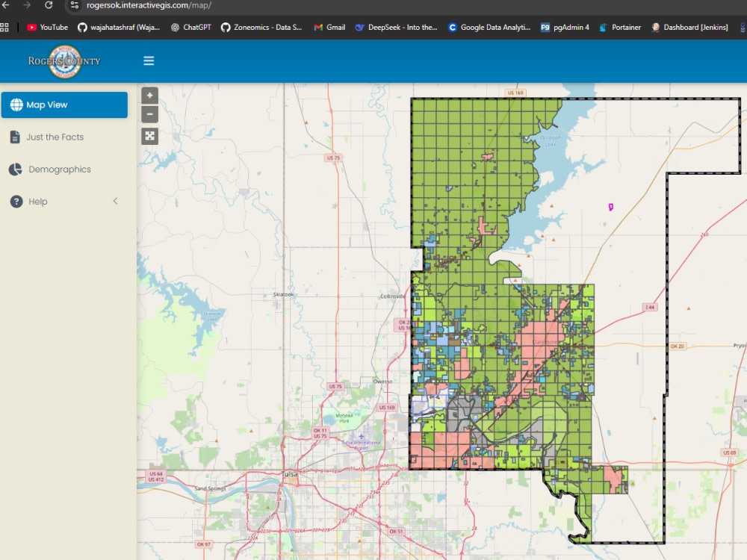Click the Oologah Lake label
The width and height of the screenshot is (747, 560).
[x=551, y=140]
